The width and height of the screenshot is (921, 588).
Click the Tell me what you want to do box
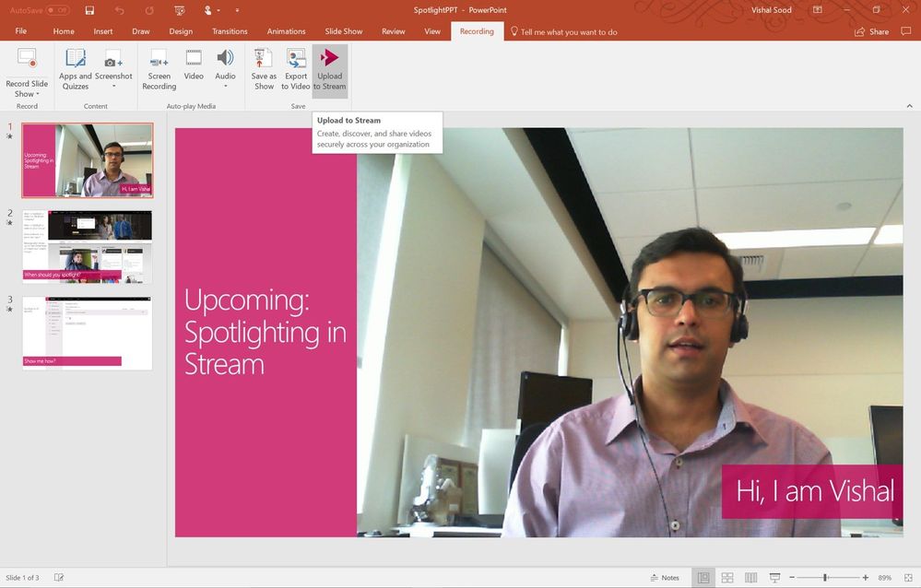tap(564, 31)
